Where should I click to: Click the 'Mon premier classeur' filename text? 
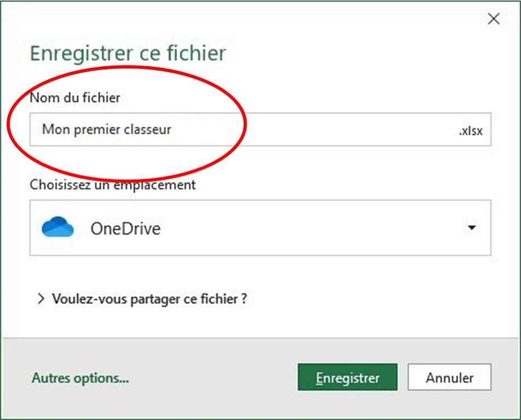107,130
